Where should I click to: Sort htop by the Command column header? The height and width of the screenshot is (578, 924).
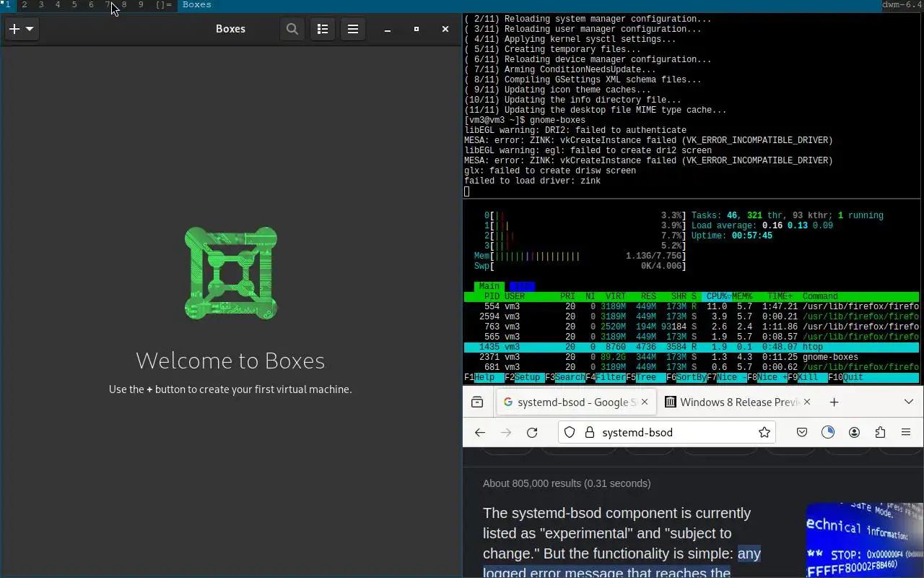tap(820, 296)
